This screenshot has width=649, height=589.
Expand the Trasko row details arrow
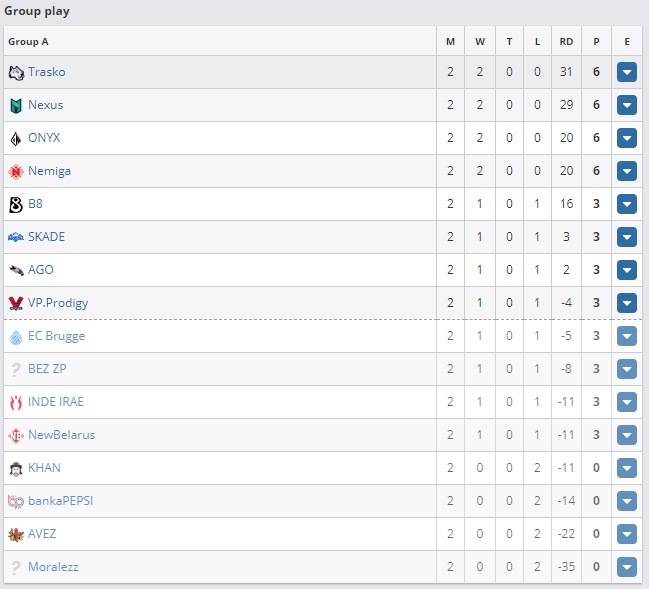point(627,72)
